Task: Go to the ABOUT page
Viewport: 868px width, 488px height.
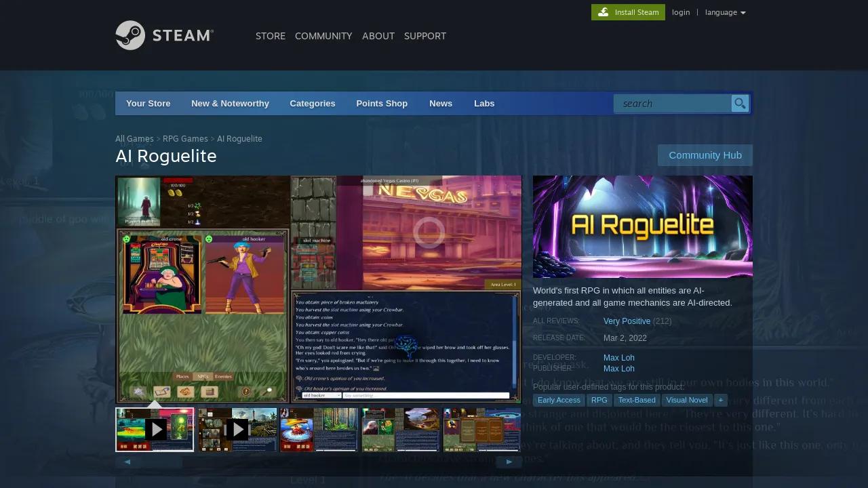Action: pos(378,36)
